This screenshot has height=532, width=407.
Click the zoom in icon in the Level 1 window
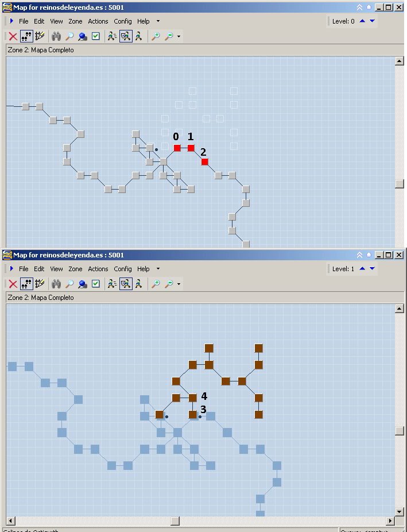click(156, 284)
